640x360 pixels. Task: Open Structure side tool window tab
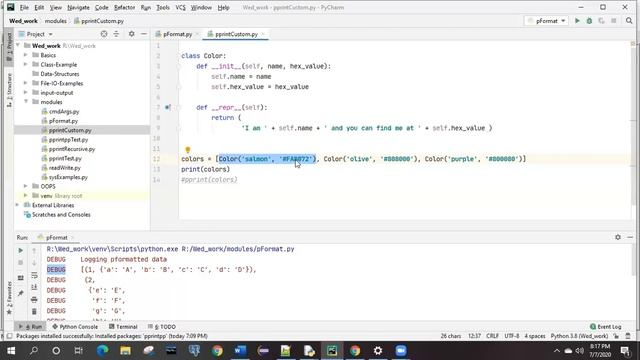point(9,90)
